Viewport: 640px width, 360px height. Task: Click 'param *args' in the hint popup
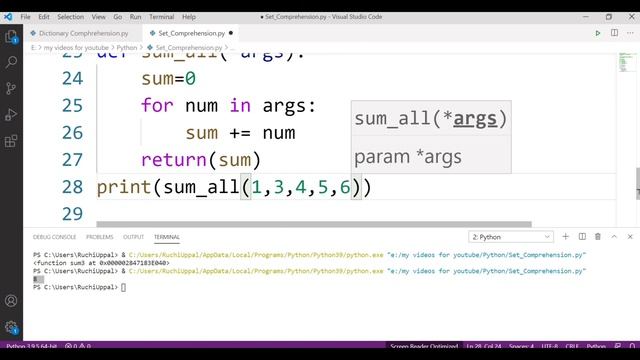408,157
